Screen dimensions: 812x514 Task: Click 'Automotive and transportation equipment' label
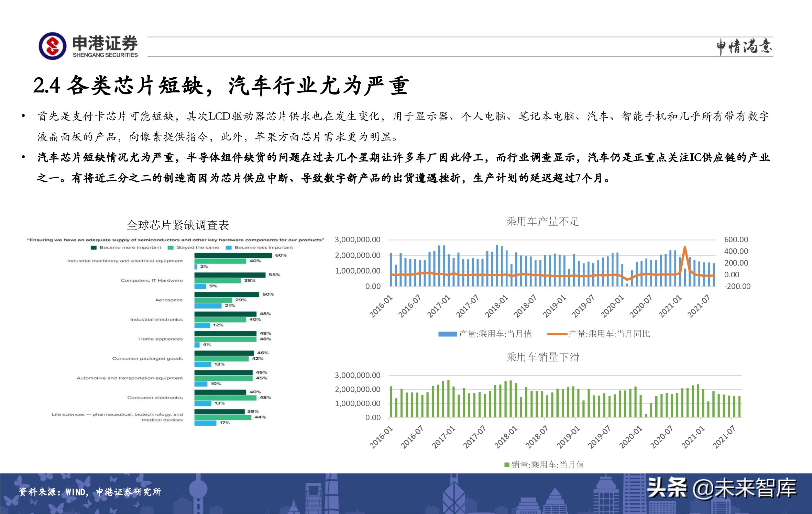pyautogui.click(x=130, y=378)
